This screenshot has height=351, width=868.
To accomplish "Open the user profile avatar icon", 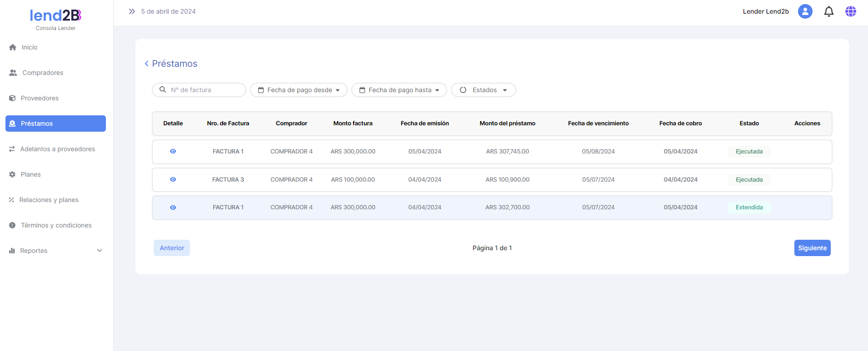I will tap(805, 11).
